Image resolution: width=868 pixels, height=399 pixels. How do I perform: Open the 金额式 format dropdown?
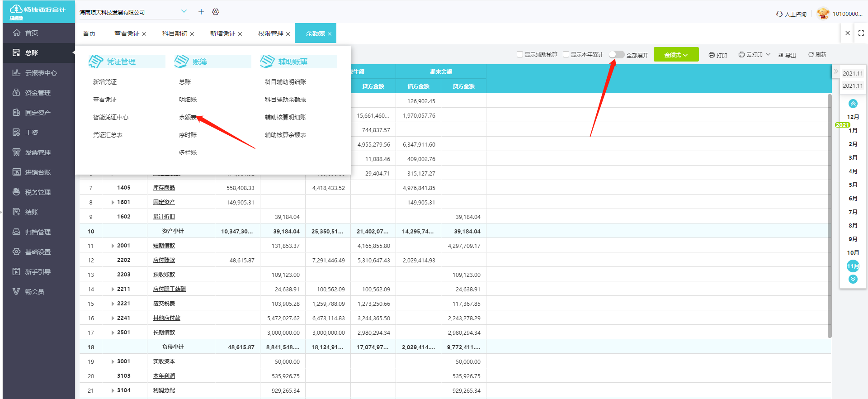(676, 55)
